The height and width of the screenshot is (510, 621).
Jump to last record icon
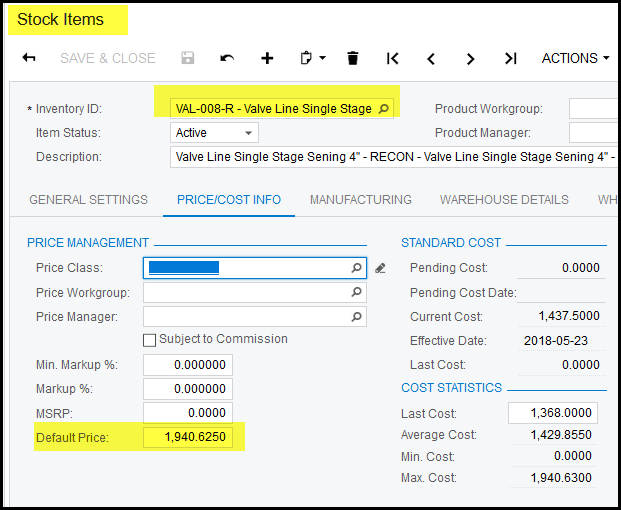[x=510, y=58]
